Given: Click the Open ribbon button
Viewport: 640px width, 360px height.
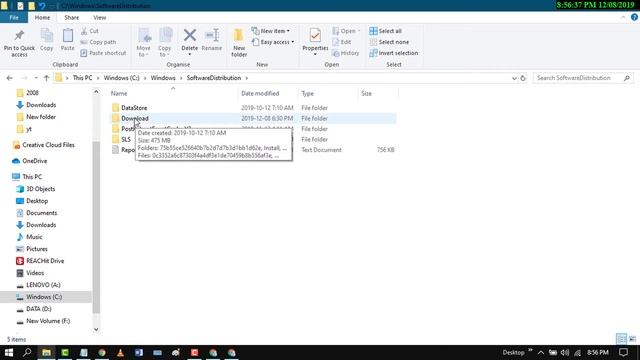Looking at the screenshot, I should [x=346, y=31].
